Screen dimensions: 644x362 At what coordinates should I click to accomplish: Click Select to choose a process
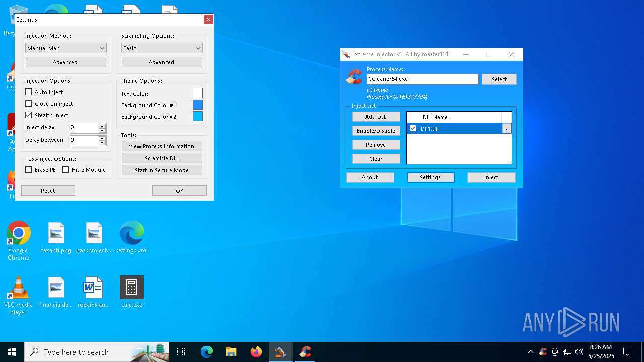[499, 79]
